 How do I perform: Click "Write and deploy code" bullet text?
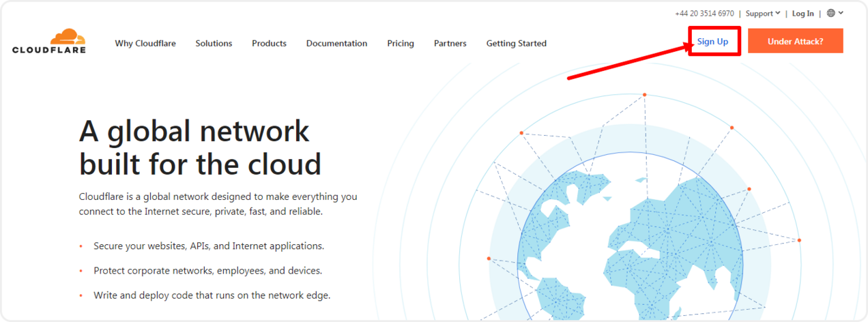point(212,295)
